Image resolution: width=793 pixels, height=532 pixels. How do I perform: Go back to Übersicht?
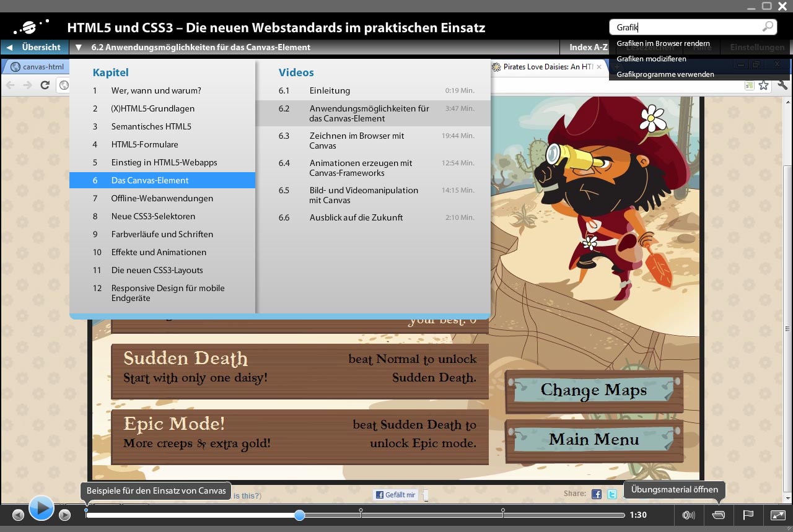[x=35, y=47]
